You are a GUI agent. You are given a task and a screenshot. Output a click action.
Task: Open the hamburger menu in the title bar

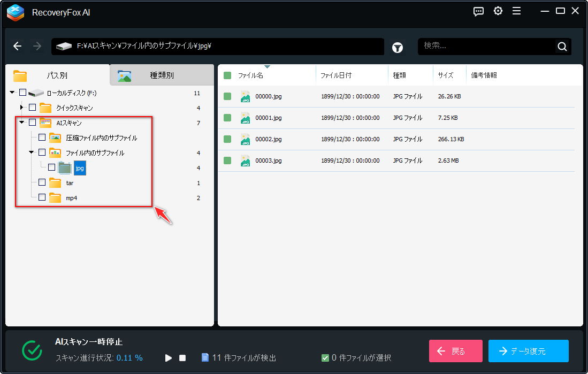coord(516,11)
